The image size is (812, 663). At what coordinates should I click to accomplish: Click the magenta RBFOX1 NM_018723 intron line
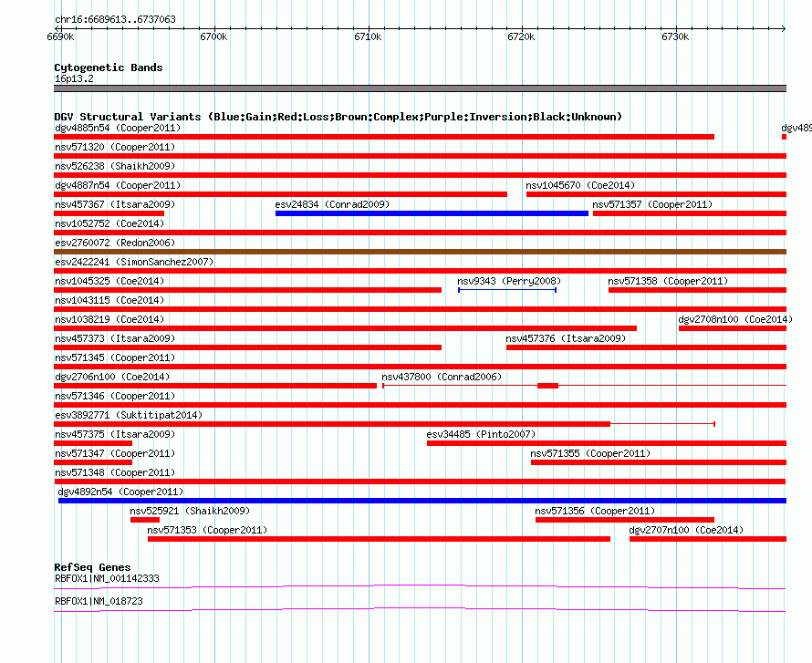pos(420,610)
